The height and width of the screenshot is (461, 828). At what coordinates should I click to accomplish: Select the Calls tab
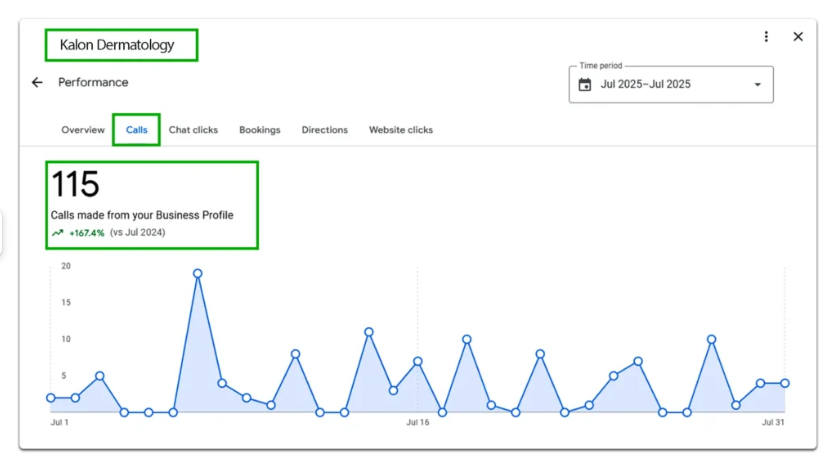(137, 130)
